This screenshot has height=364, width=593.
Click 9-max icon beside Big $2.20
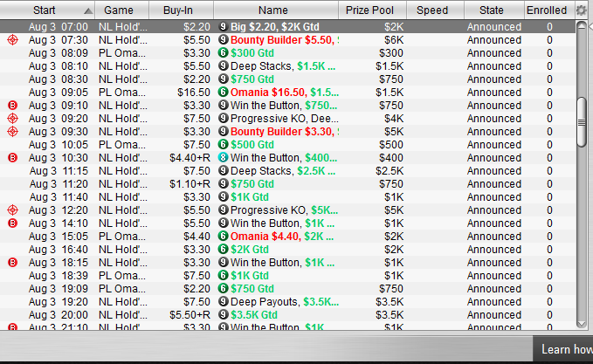point(223,26)
